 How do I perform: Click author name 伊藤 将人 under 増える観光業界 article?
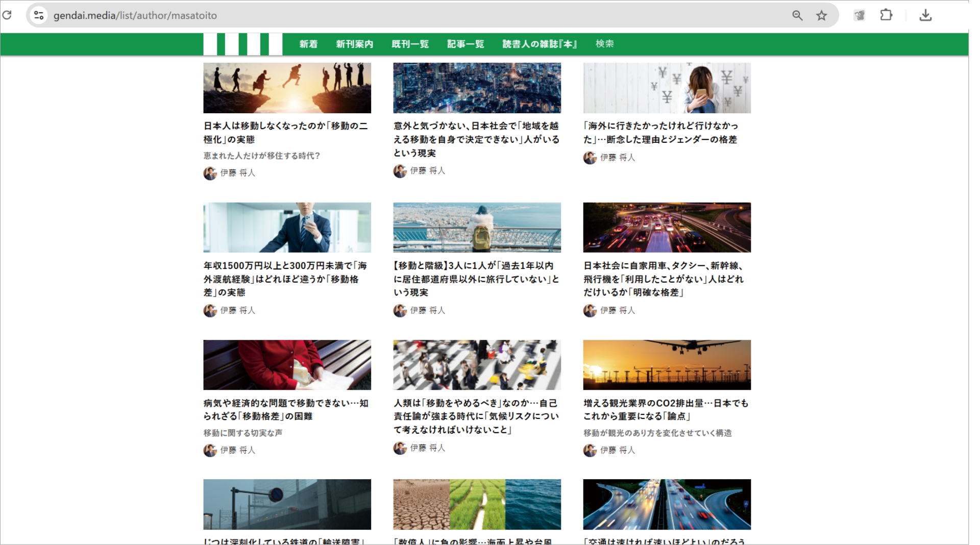tap(618, 450)
